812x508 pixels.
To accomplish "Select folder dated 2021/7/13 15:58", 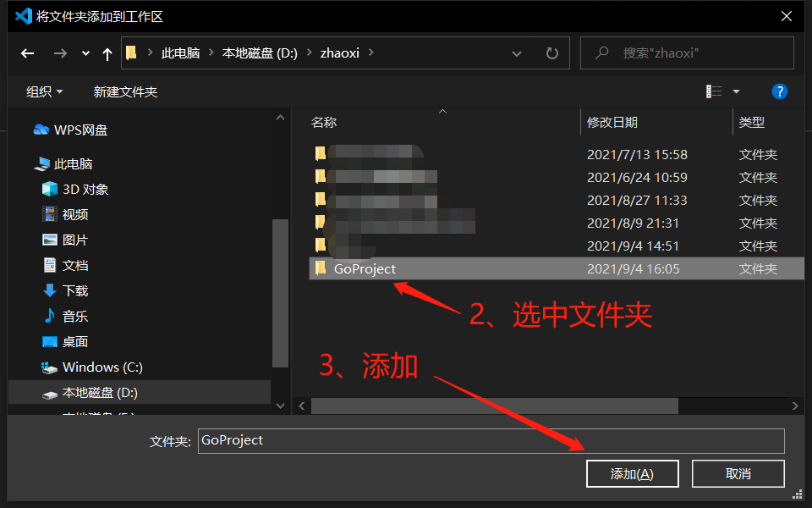I will tap(557, 154).
